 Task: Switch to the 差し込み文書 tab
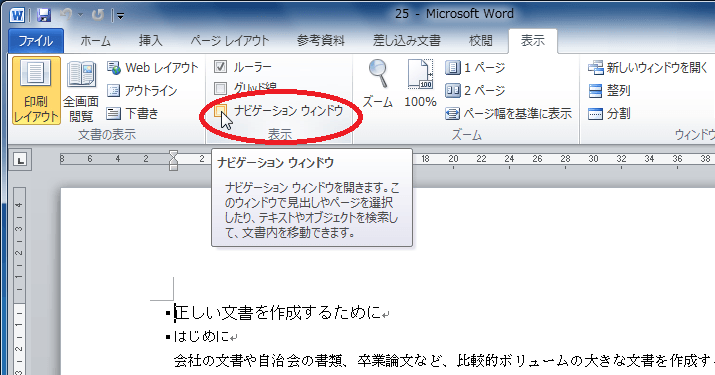pos(407,41)
